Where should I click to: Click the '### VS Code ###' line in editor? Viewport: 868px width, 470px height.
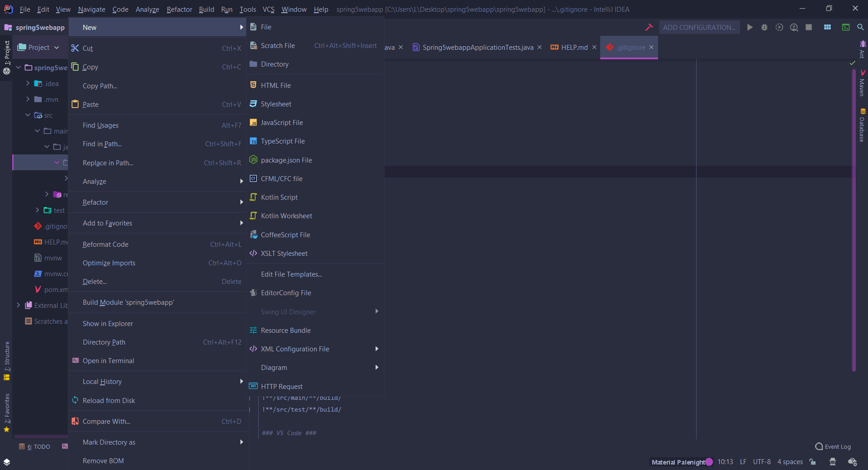[289, 433]
